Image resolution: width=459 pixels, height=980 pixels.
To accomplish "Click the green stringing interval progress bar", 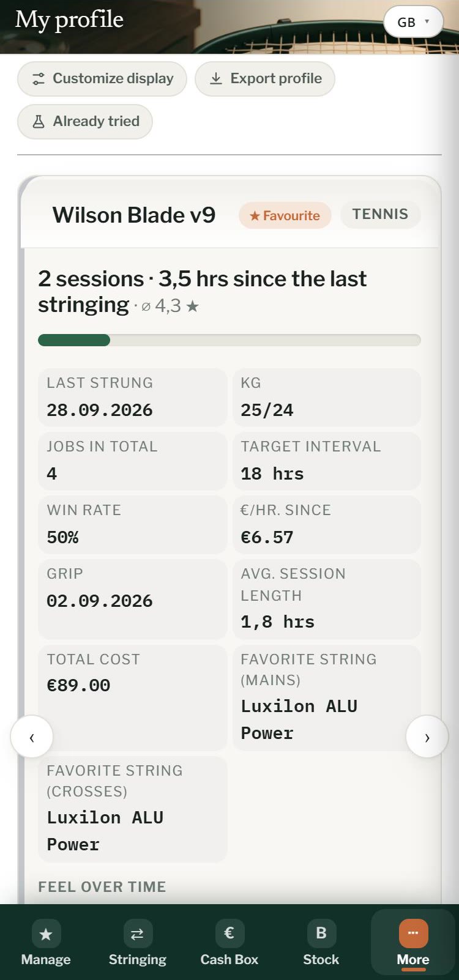I will click(229, 340).
